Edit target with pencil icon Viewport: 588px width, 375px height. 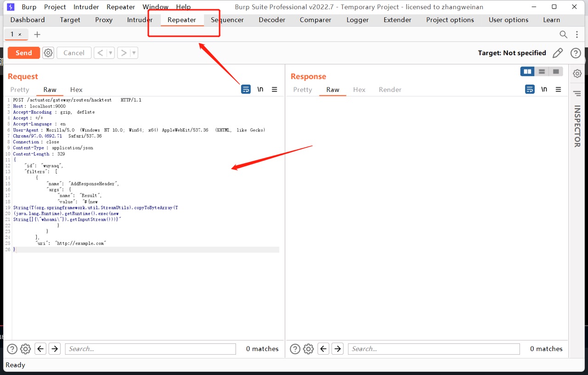point(558,53)
